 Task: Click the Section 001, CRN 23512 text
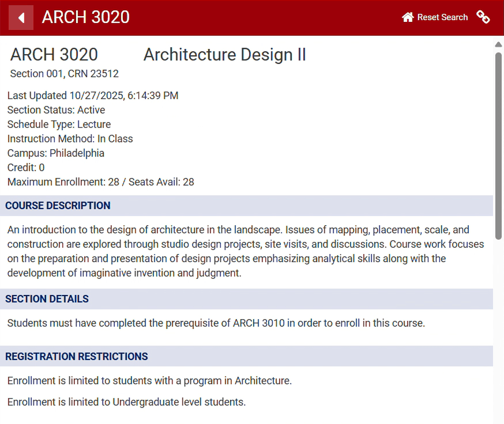click(x=64, y=74)
